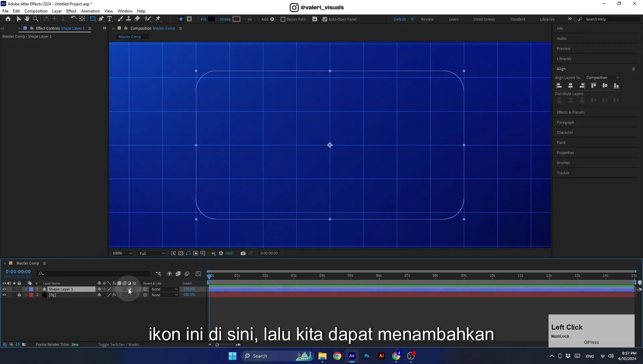643x364 pixels.
Task: Open Align Layers to Composition dropdown
Action: point(602,78)
